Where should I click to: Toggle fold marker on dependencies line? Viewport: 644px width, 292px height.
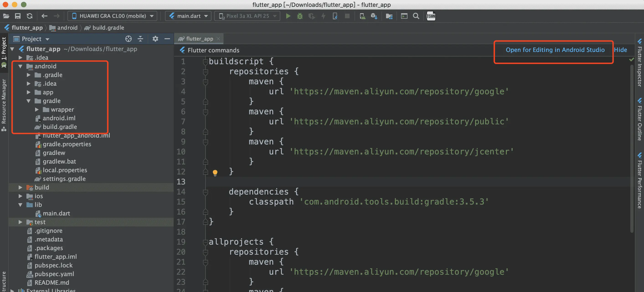(x=206, y=192)
